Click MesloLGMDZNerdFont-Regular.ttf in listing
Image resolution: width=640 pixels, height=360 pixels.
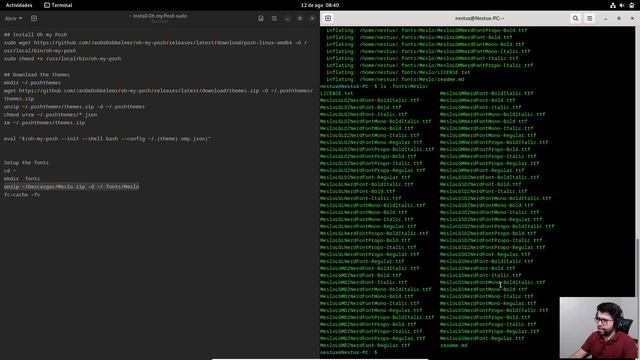[365, 345]
